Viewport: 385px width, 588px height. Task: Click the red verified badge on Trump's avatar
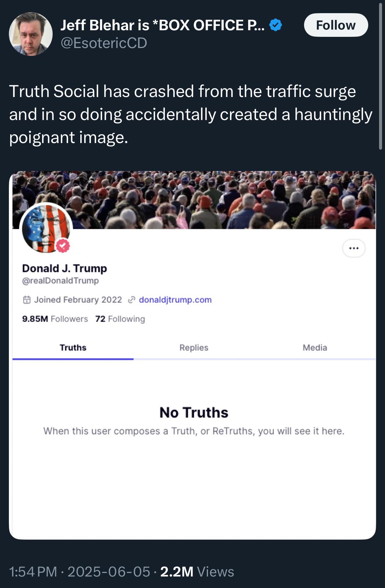(63, 246)
